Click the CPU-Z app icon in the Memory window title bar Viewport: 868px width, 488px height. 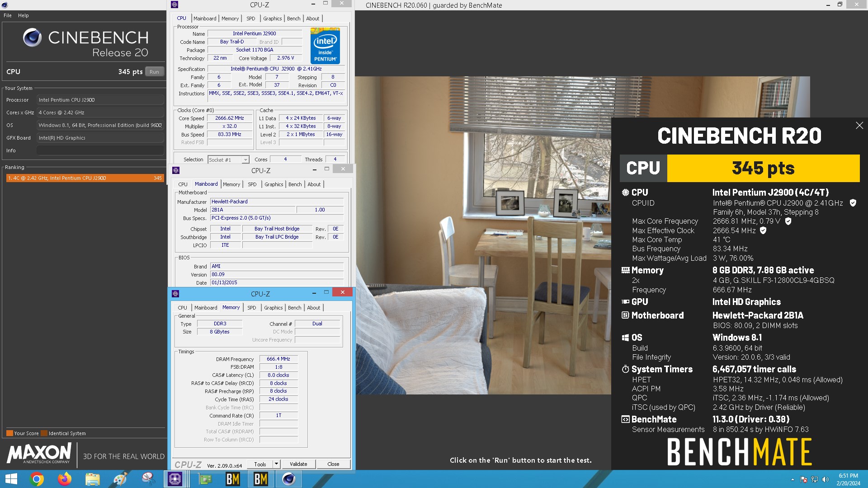pyautogui.click(x=175, y=294)
